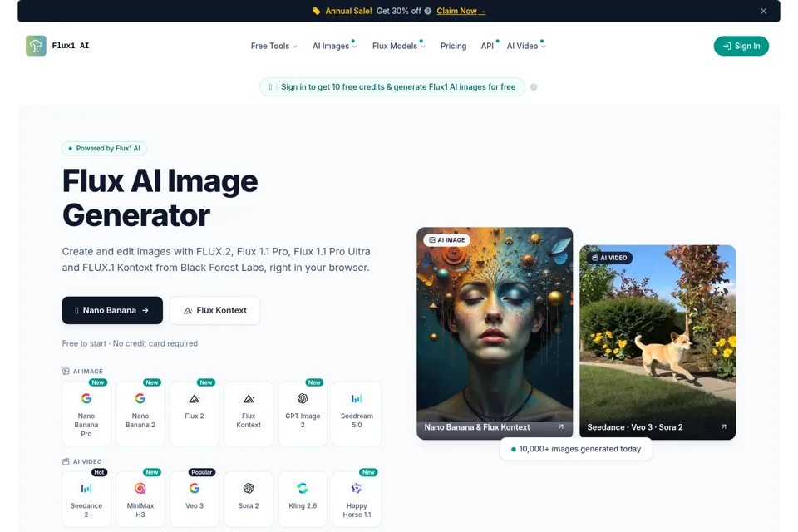Click the help icon beside free credits notice
Screen dimensions: 798x532
coord(534,87)
